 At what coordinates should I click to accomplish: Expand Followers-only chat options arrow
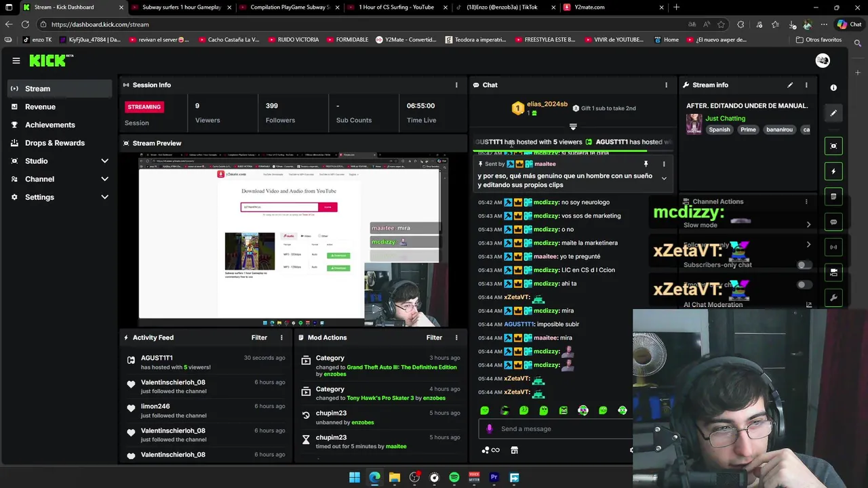pyautogui.click(x=808, y=245)
